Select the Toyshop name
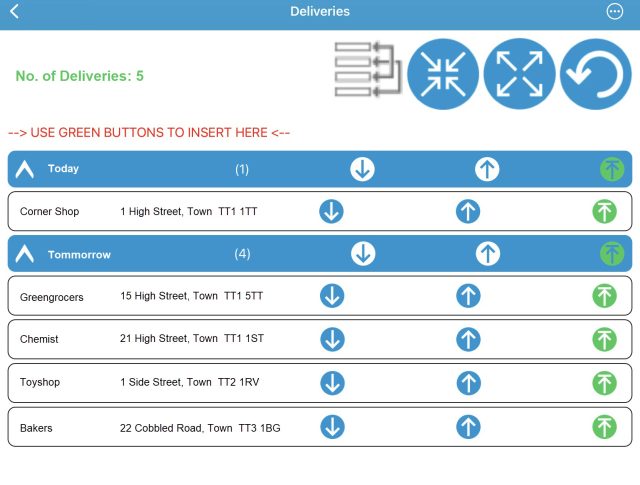This screenshot has width=640, height=485. click(40, 383)
